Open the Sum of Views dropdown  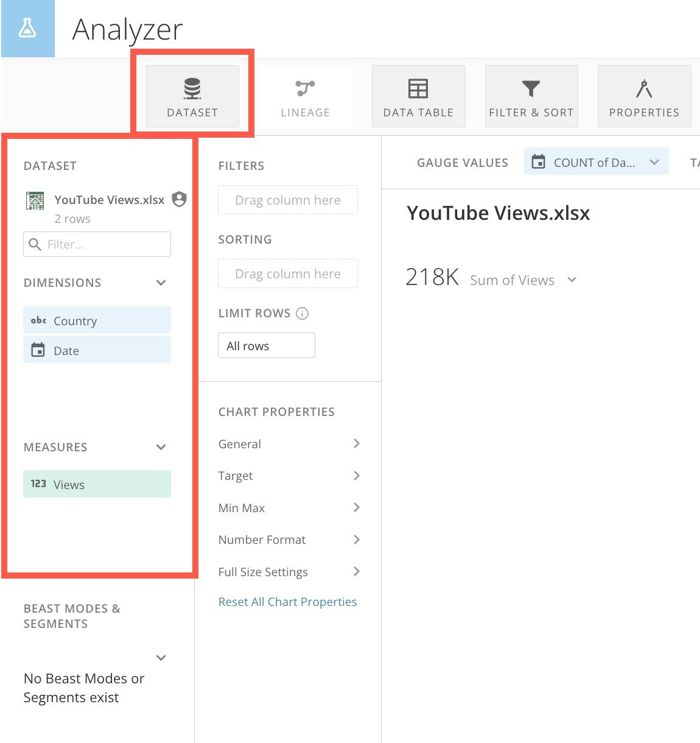[x=572, y=280]
